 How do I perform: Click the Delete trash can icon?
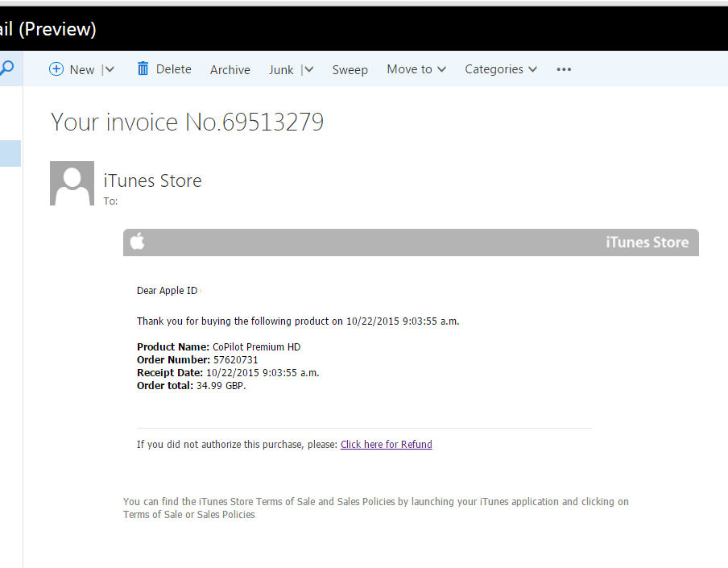(143, 68)
